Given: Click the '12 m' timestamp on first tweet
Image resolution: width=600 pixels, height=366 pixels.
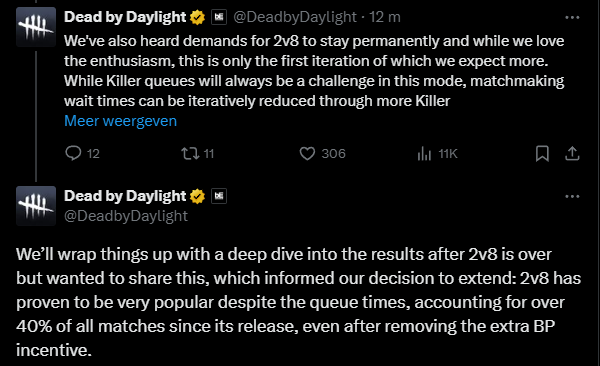Looking at the screenshot, I should click(x=385, y=17).
